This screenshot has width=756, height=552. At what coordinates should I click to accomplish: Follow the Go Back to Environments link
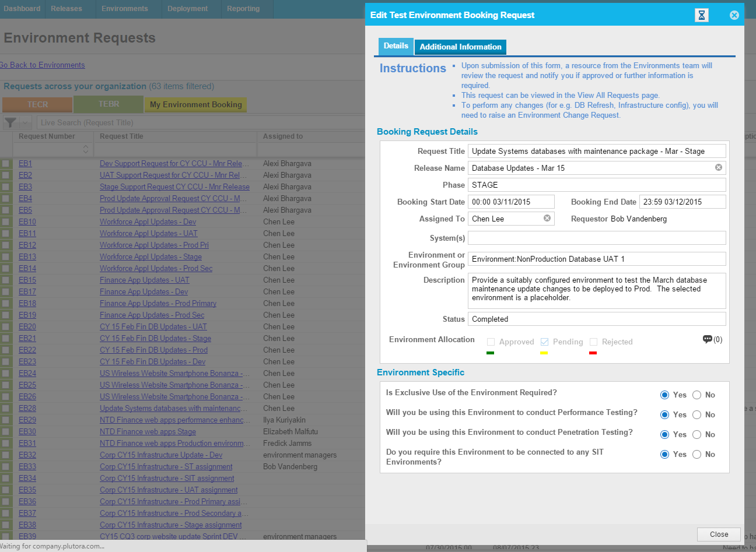(42, 65)
